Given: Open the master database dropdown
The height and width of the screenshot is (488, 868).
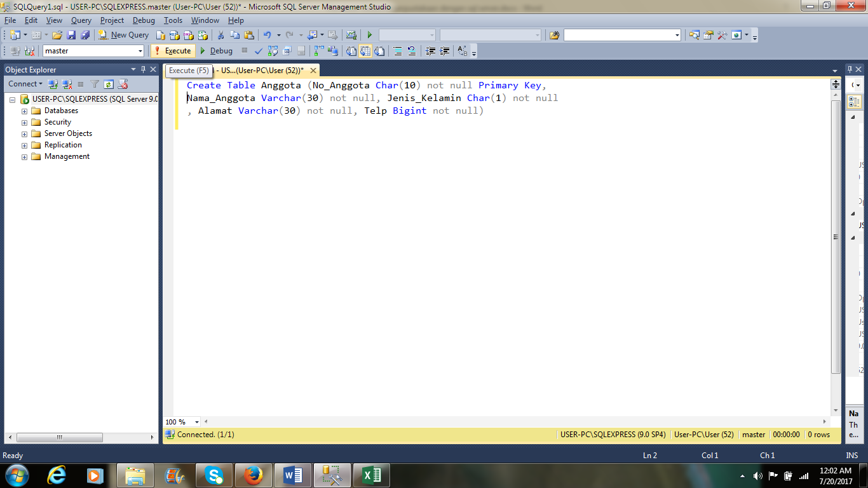Looking at the screenshot, I should click(x=141, y=50).
